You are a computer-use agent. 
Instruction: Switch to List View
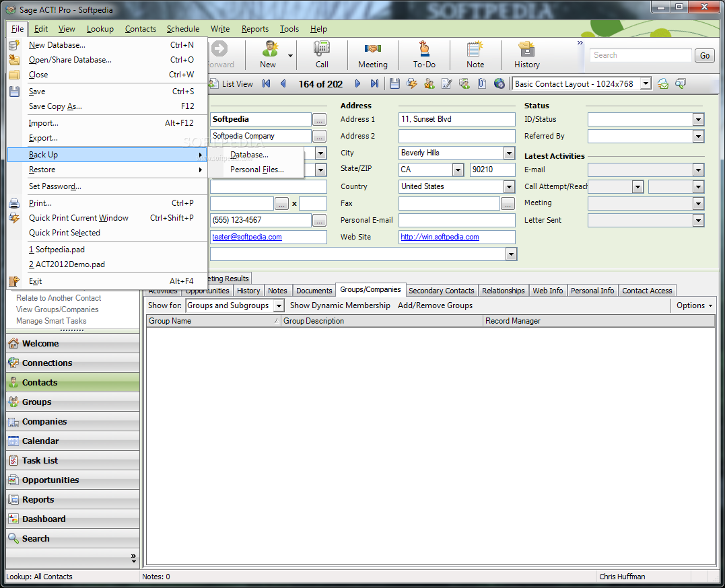[232, 83]
